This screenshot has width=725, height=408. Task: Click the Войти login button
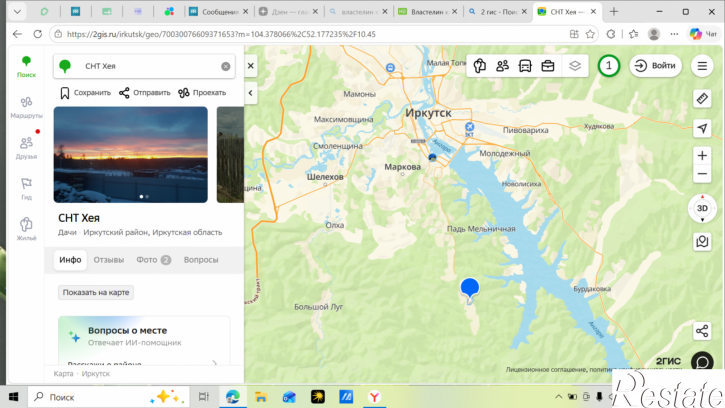pyautogui.click(x=655, y=66)
